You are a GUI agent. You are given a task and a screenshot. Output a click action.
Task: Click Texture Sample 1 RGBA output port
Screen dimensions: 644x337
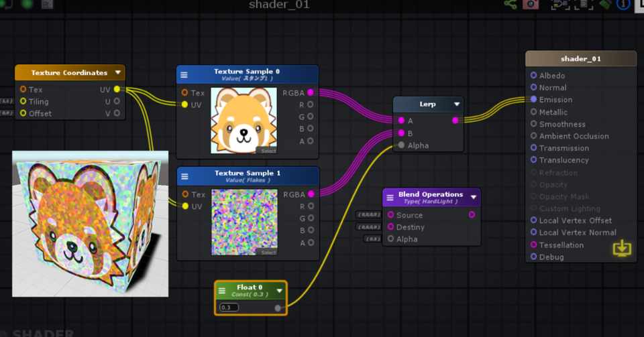tap(311, 194)
